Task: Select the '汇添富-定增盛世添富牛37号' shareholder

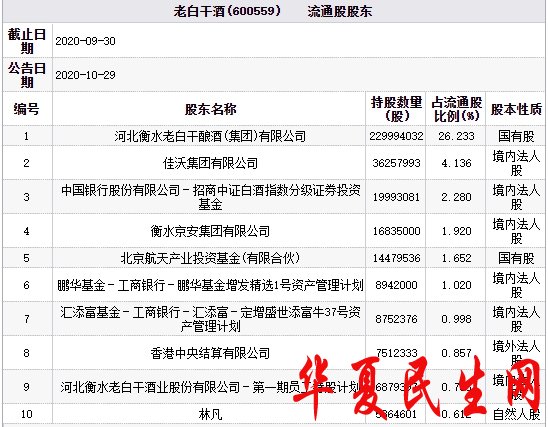Action: (x=210, y=319)
